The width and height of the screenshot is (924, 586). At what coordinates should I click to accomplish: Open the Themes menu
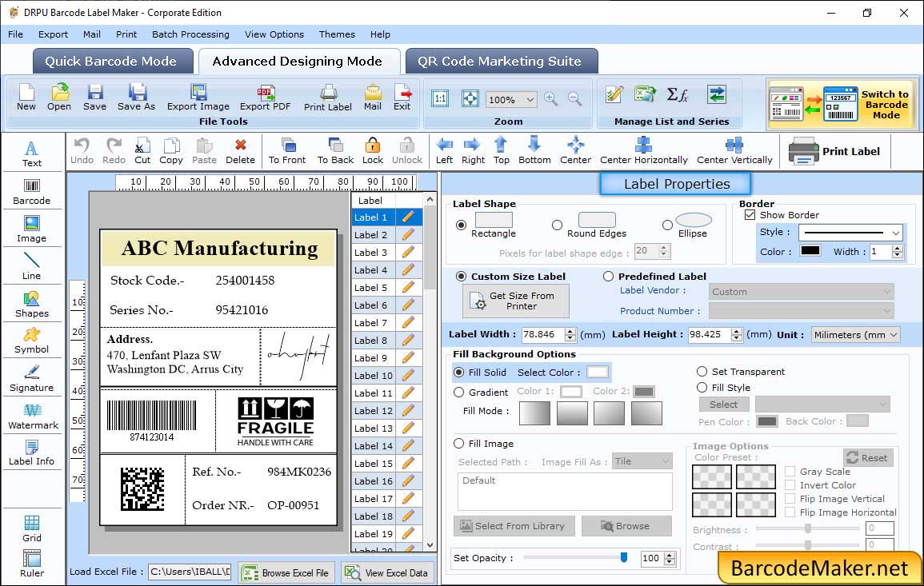[337, 34]
